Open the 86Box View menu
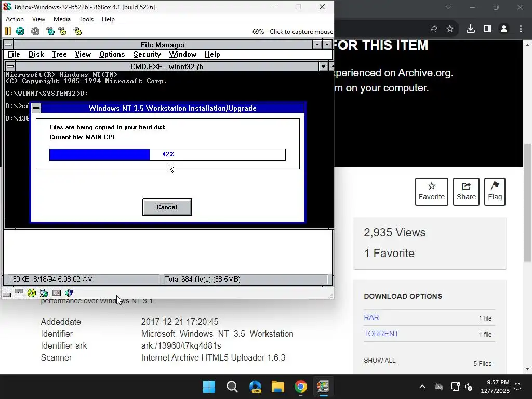The width and height of the screenshot is (532, 399). pos(38,19)
